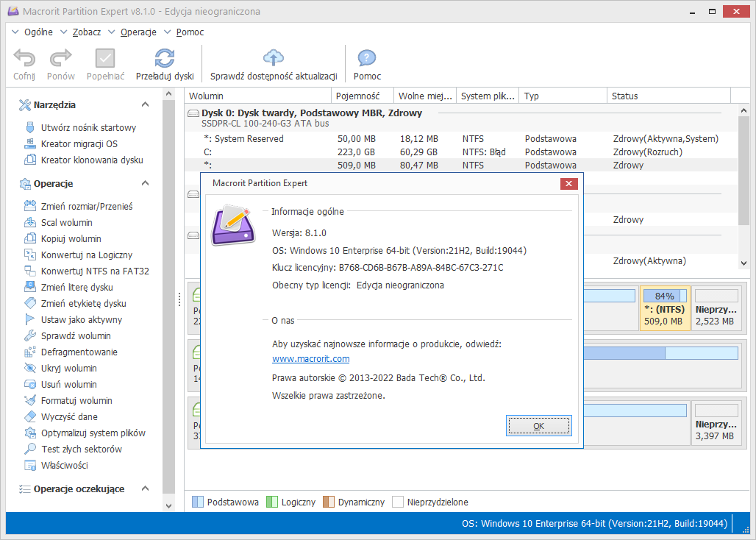Click the 3,397 MB Nieprzydzielone block
This screenshot has width=756, height=540.
tap(716, 423)
